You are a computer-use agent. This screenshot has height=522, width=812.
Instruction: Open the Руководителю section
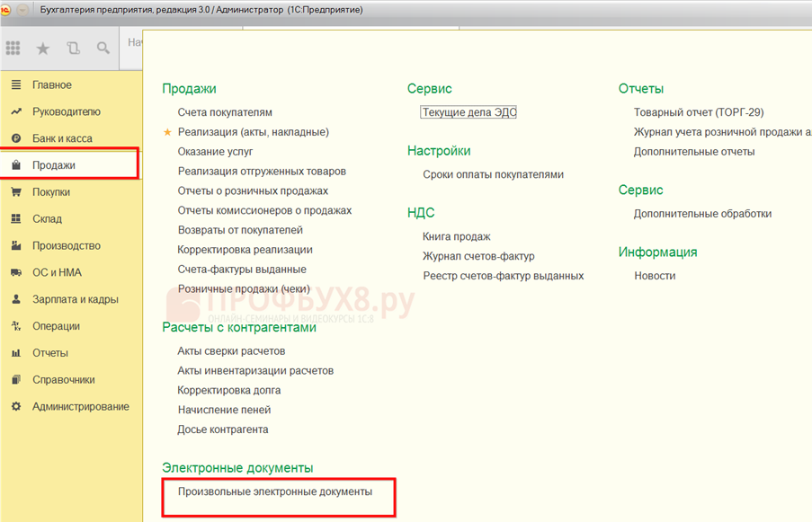pyautogui.click(x=67, y=111)
